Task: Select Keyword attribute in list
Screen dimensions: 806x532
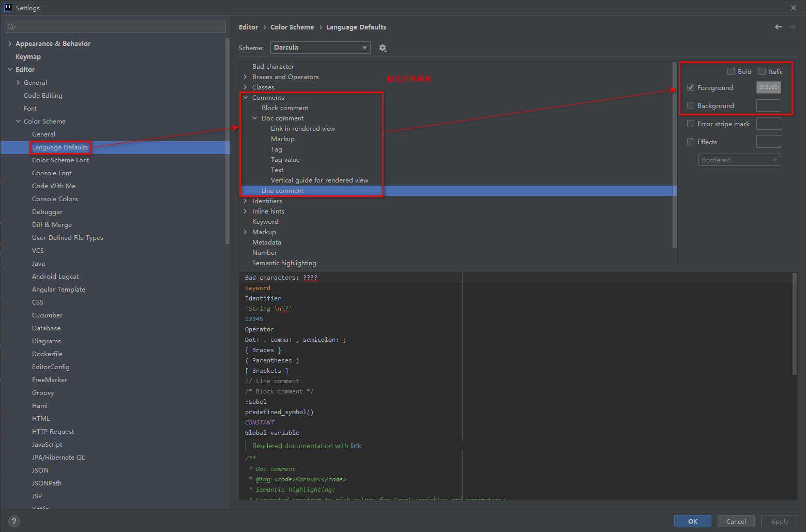Action: [265, 222]
